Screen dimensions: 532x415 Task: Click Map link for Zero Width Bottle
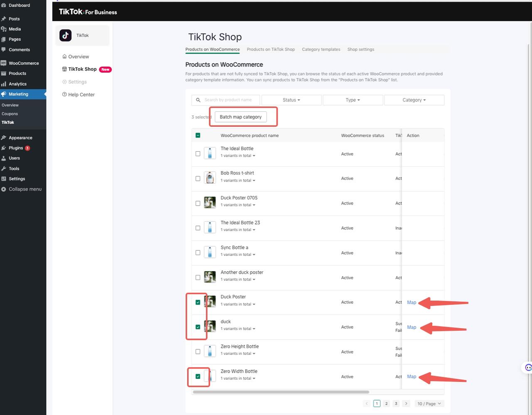click(x=411, y=376)
